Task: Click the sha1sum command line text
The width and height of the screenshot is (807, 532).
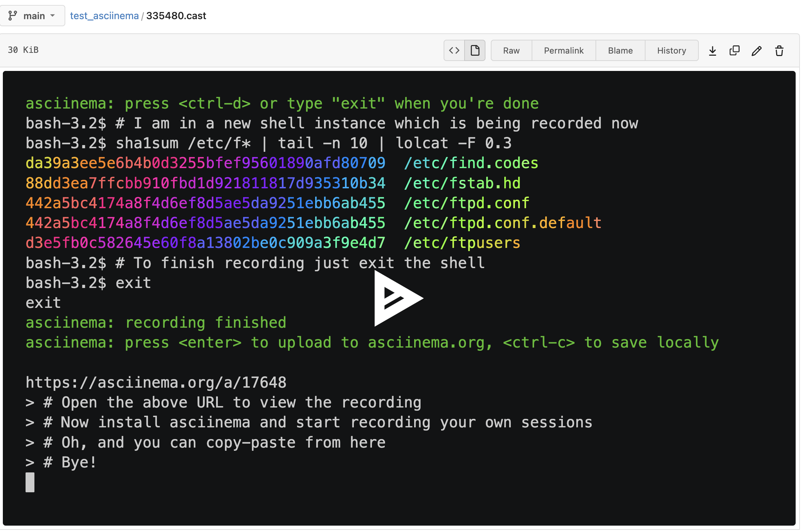Action: (x=269, y=143)
